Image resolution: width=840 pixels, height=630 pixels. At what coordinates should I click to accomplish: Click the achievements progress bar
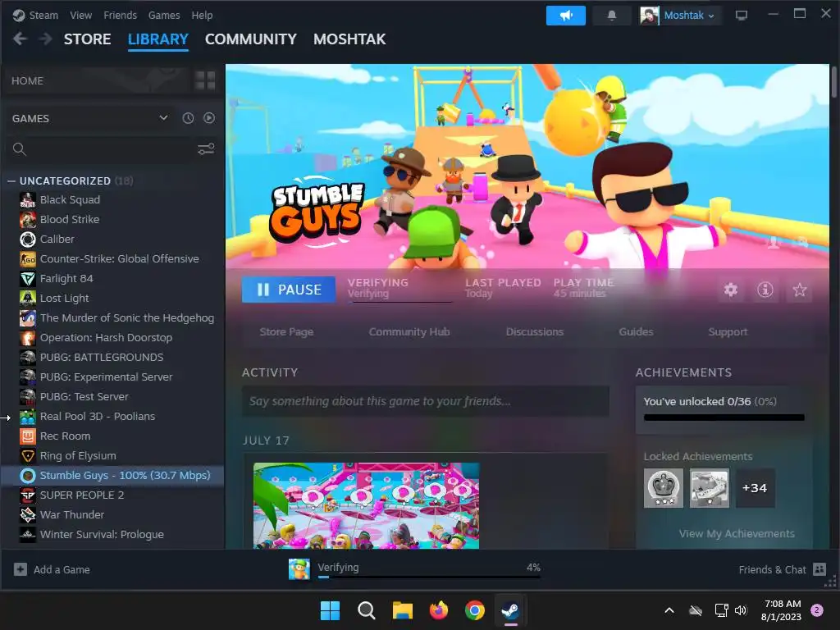[x=724, y=418]
